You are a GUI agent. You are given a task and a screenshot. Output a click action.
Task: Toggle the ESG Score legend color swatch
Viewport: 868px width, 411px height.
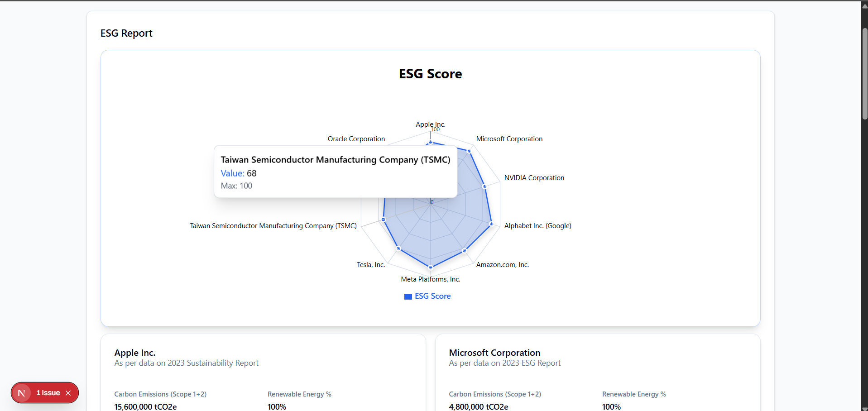pyautogui.click(x=408, y=296)
